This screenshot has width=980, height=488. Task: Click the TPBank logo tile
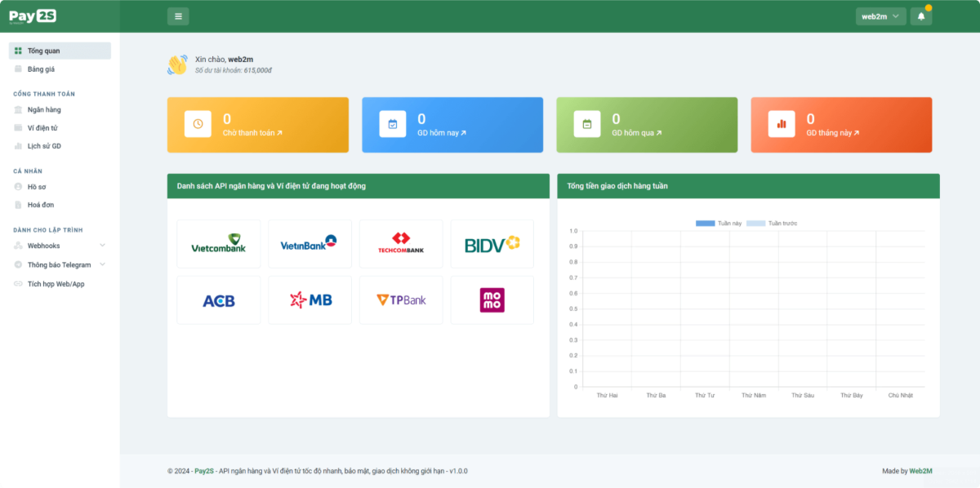[401, 300]
